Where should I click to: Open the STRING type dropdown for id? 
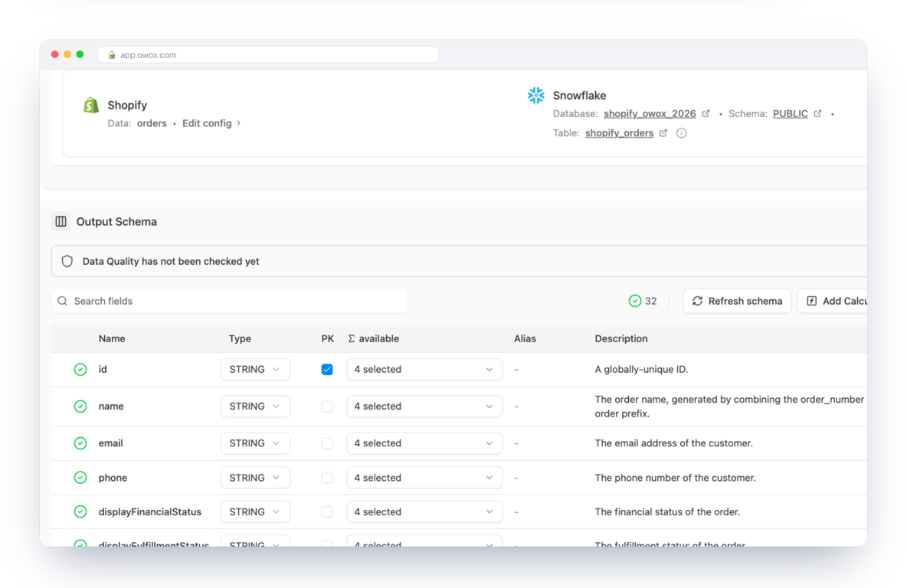tap(255, 370)
